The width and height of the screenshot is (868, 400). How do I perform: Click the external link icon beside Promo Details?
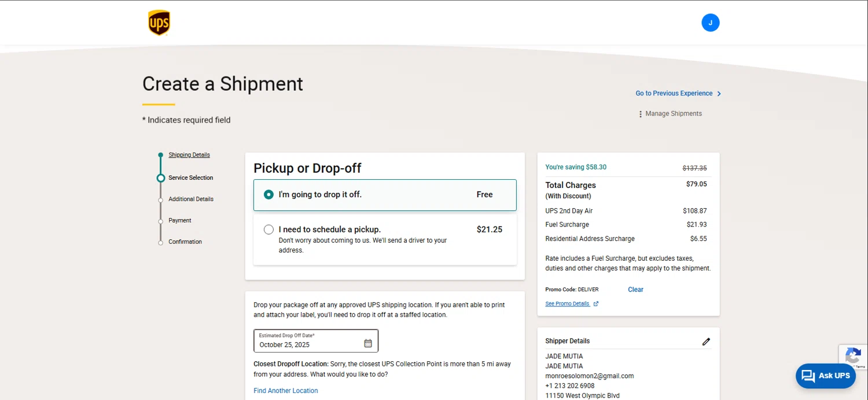[x=596, y=304]
